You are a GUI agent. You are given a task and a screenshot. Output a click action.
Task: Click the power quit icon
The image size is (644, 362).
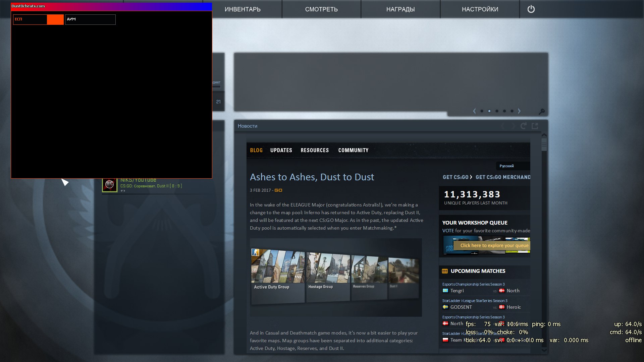point(531,9)
